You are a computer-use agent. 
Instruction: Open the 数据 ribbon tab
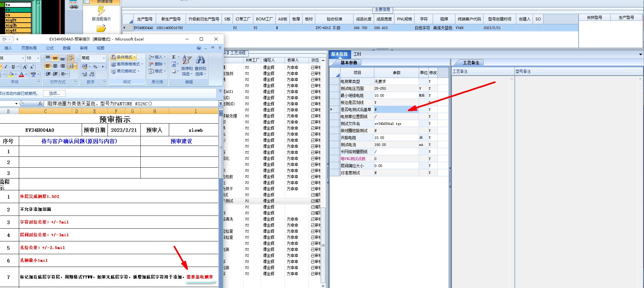(x=67, y=48)
